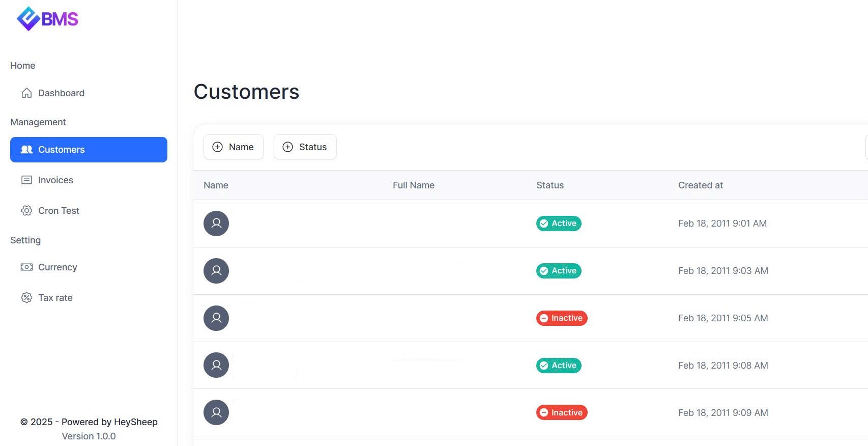Click the Invoices list icon

tap(26, 180)
